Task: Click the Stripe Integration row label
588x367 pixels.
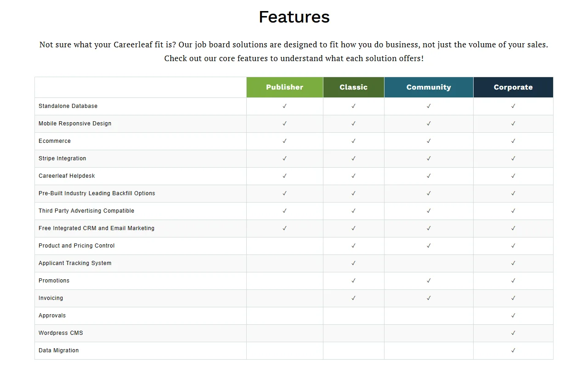Action: click(x=62, y=158)
